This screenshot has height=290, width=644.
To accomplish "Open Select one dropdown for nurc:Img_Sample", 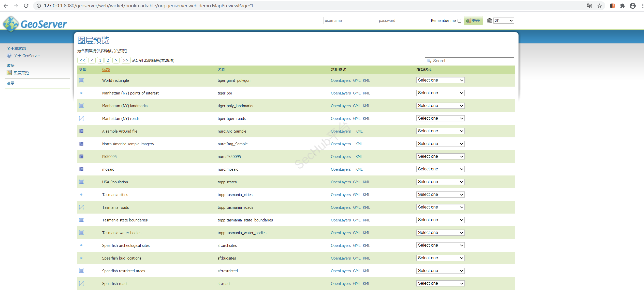I will pyautogui.click(x=440, y=144).
